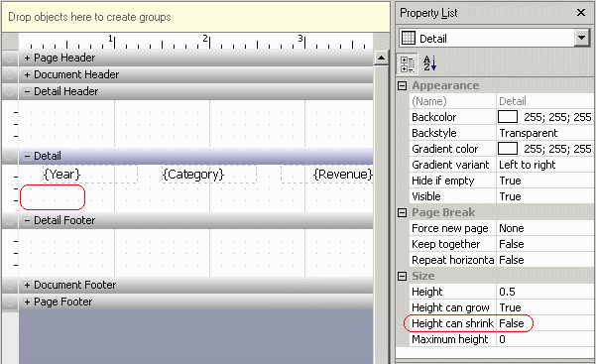Change the Repeat horizontally value False
Viewport: 596px width, 364px height.
click(544, 260)
